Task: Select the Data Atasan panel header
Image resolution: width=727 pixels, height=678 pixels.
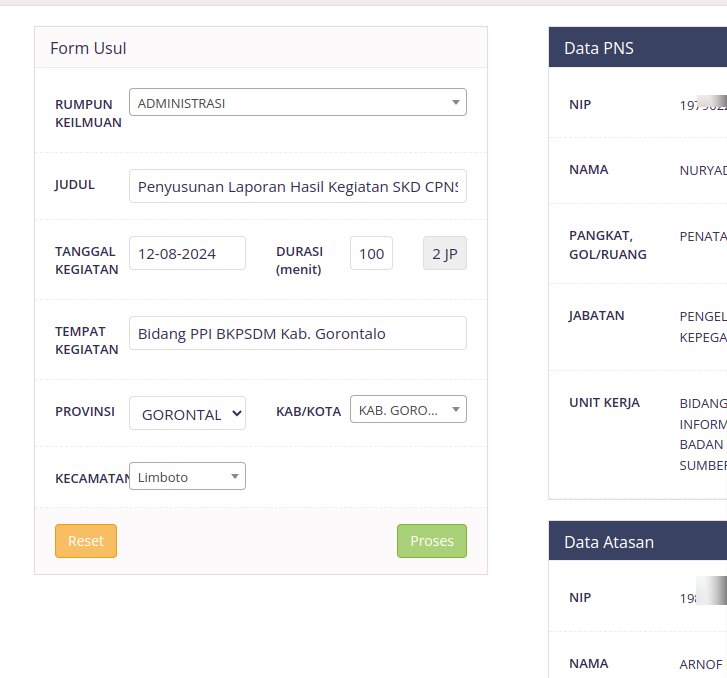Action: [638, 542]
